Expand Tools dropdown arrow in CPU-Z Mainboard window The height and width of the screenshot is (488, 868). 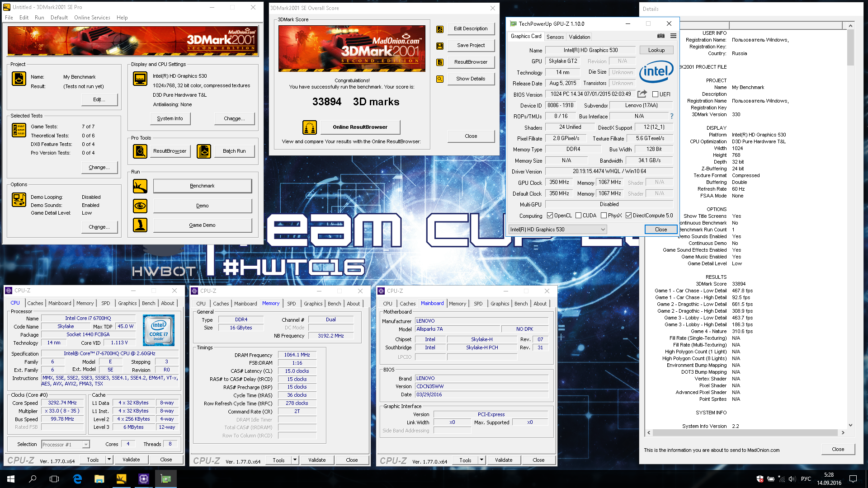point(481,460)
